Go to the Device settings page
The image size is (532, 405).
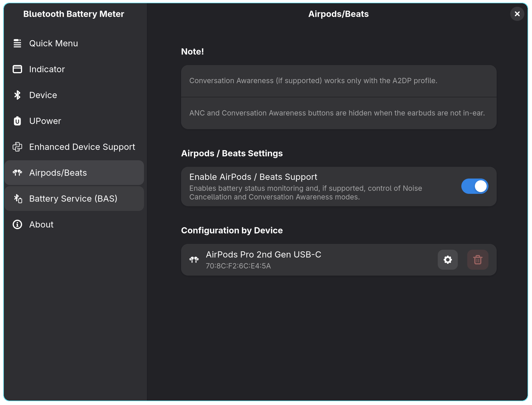tap(74, 95)
